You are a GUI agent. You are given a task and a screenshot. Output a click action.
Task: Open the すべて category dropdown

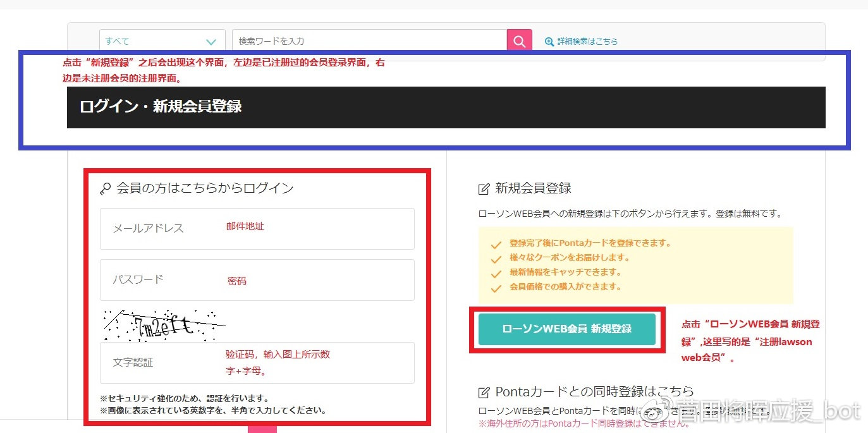point(162,41)
